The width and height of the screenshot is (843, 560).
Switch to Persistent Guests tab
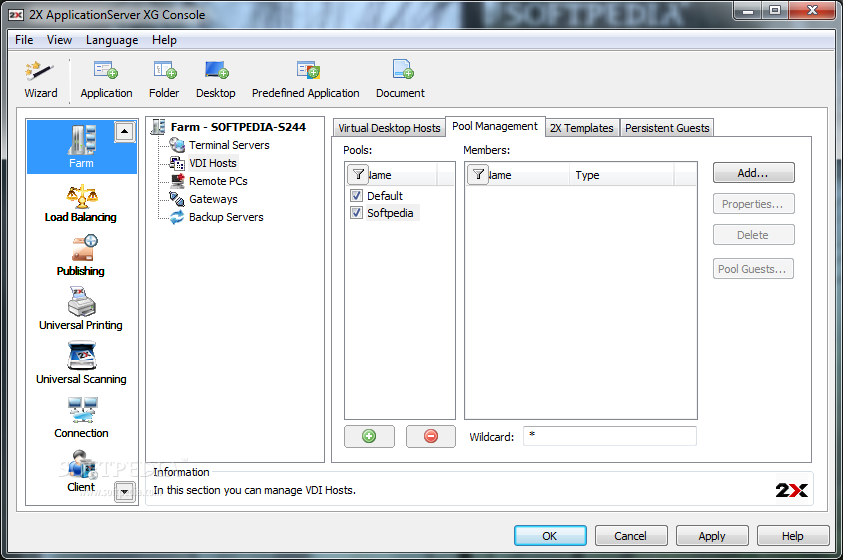(x=667, y=128)
